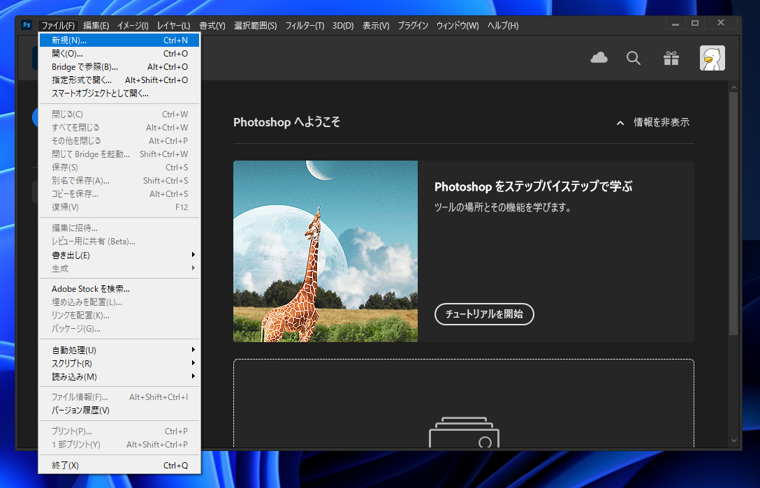Open the レイヤー(L) menu
This screenshot has width=760, height=488.
pyautogui.click(x=174, y=26)
